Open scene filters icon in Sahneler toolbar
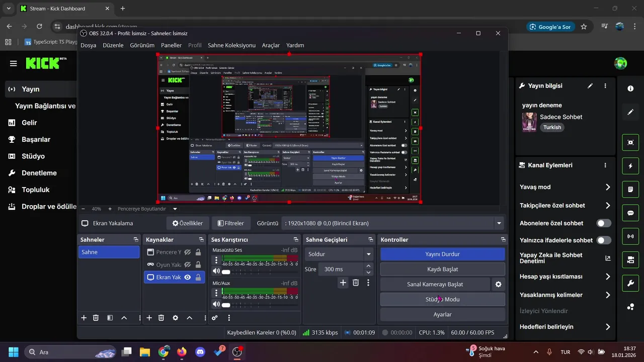Image resolution: width=644 pixels, height=362 pixels. 110,318
